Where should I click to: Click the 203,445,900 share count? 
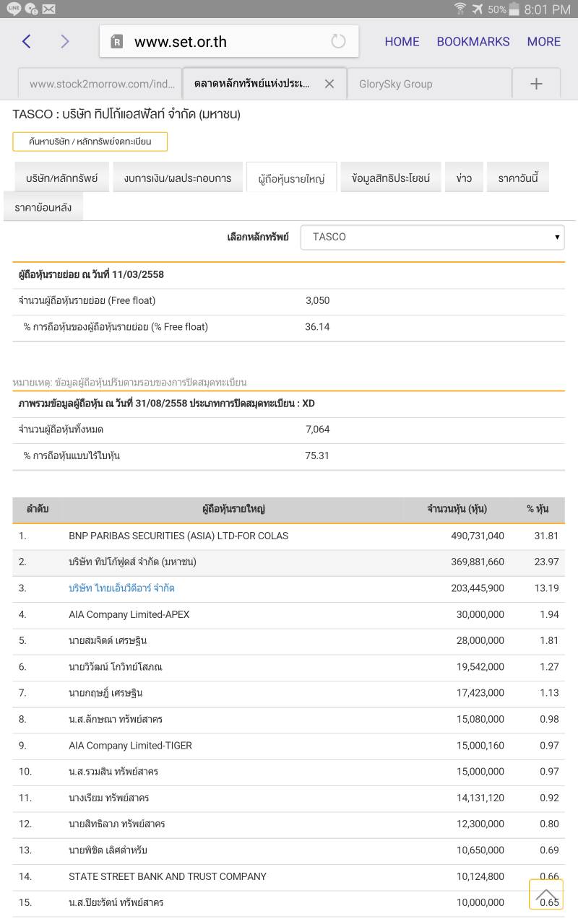[478, 588]
